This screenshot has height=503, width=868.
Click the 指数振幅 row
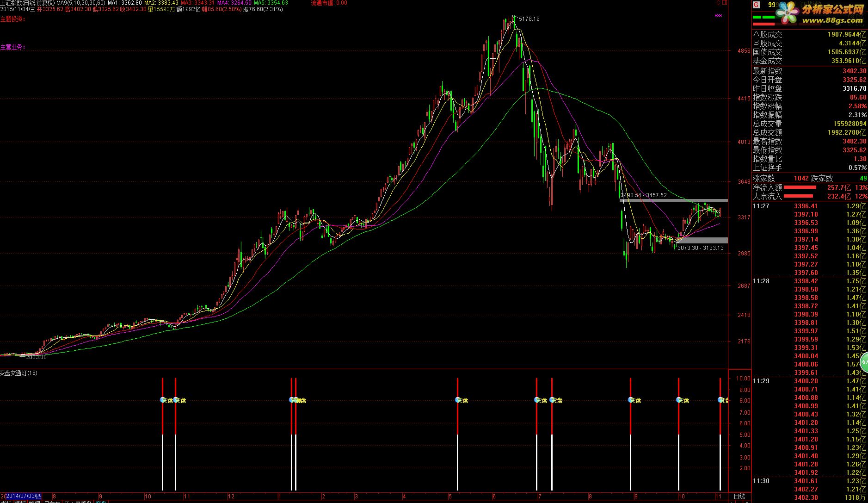[x=810, y=115]
